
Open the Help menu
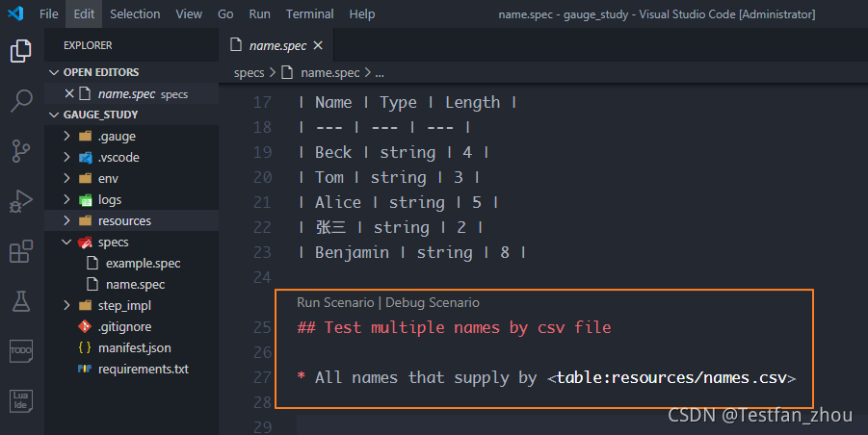pos(362,13)
